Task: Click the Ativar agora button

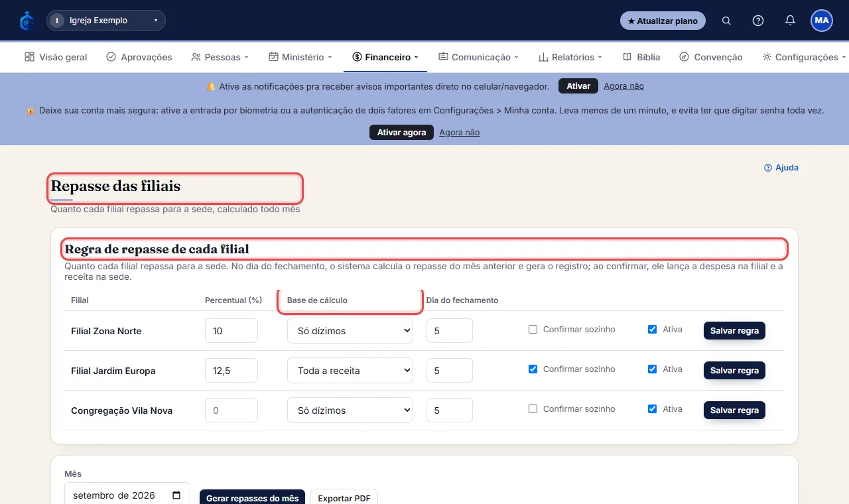Action: 401,133
